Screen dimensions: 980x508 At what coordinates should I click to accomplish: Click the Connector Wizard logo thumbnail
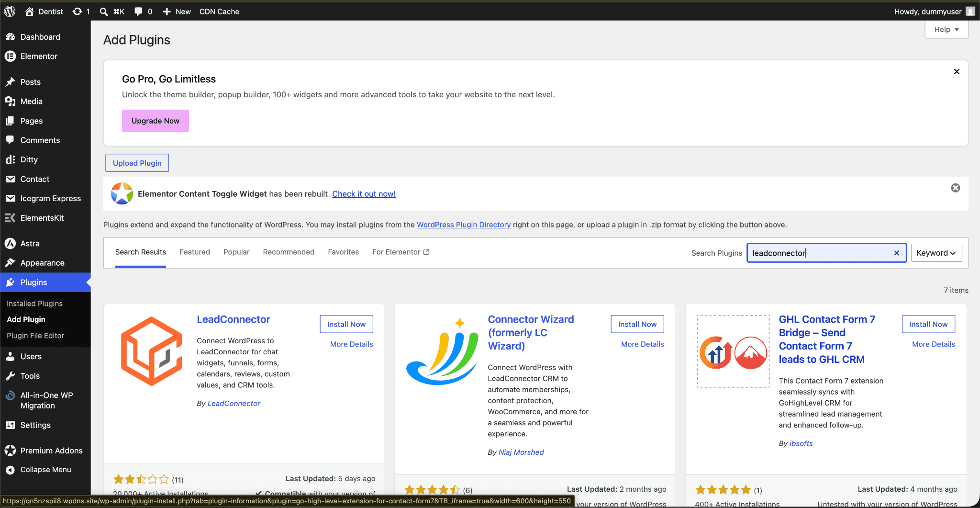pyautogui.click(x=443, y=351)
